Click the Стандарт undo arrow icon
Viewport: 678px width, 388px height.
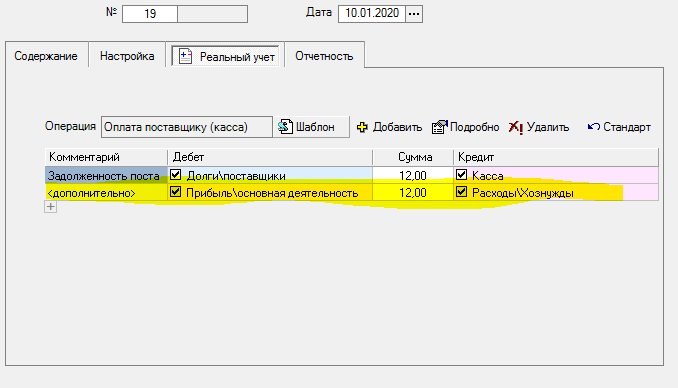point(593,127)
